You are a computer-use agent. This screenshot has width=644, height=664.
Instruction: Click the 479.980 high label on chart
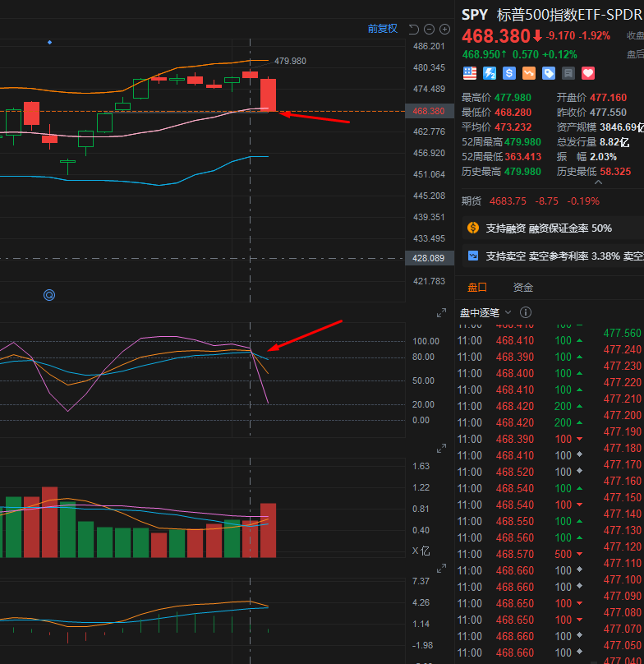[x=290, y=61]
